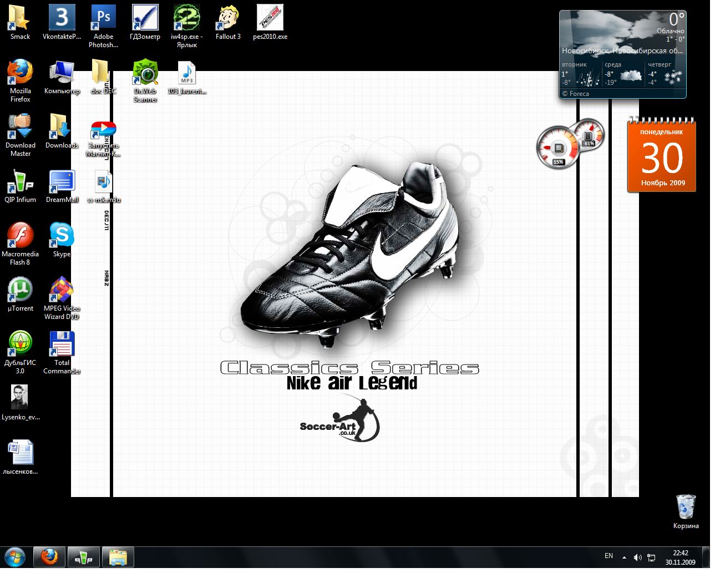
Task: Click the Show desktop strip
Action: click(706, 557)
